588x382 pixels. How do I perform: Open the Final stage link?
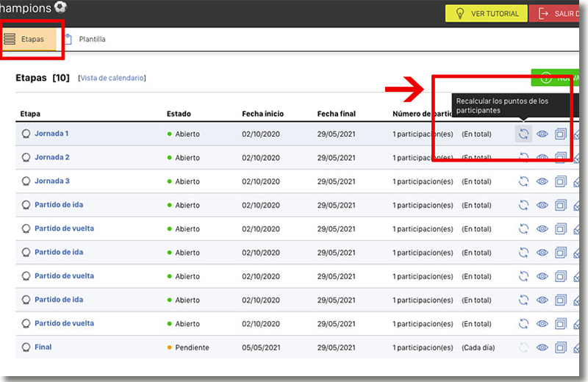pos(43,347)
